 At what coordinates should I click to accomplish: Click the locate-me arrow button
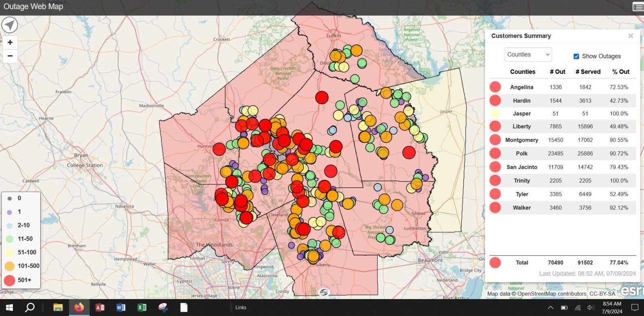[x=10, y=25]
